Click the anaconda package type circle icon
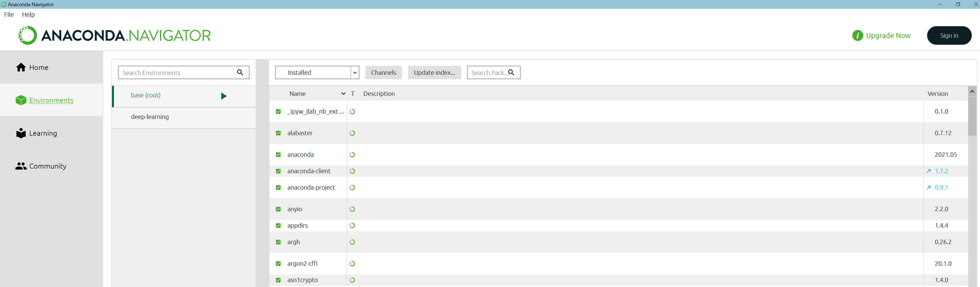The image size is (980, 287). coord(352,154)
